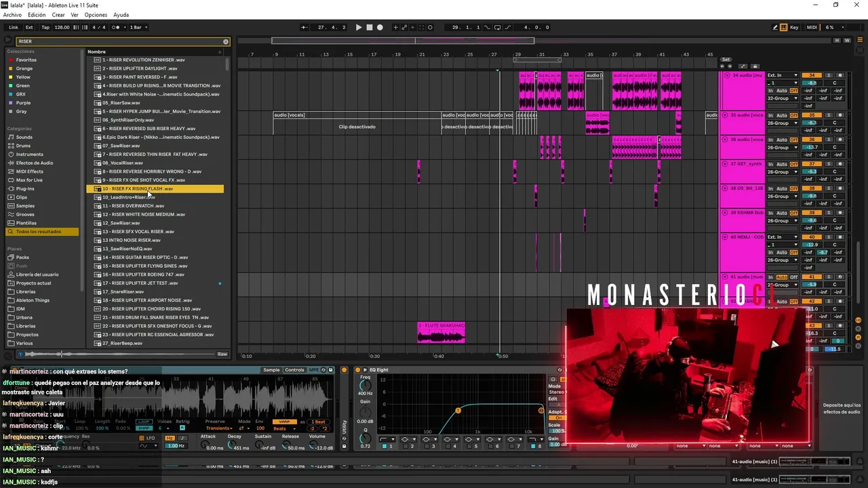Set track 35 monitor to In
Viewport: 868px width, 488px height.
coord(770,115)
